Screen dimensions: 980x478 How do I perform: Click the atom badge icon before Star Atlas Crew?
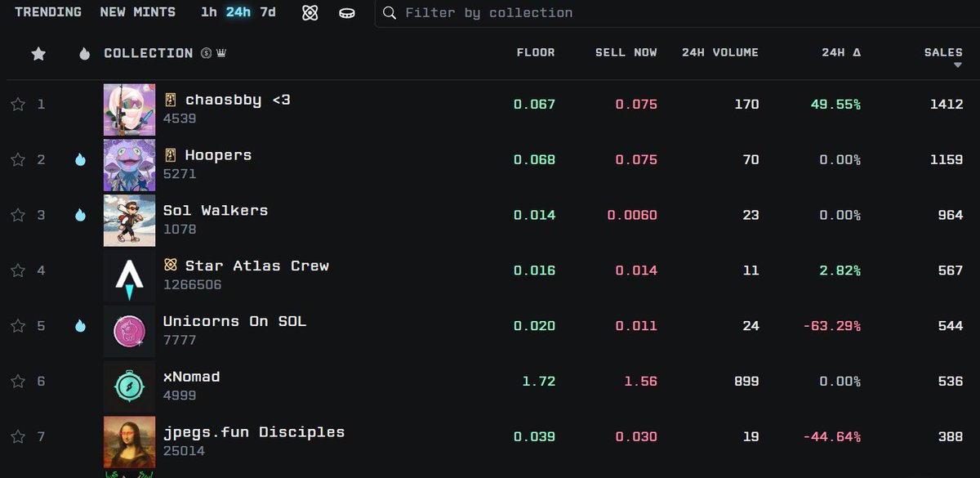pos(171,266)
